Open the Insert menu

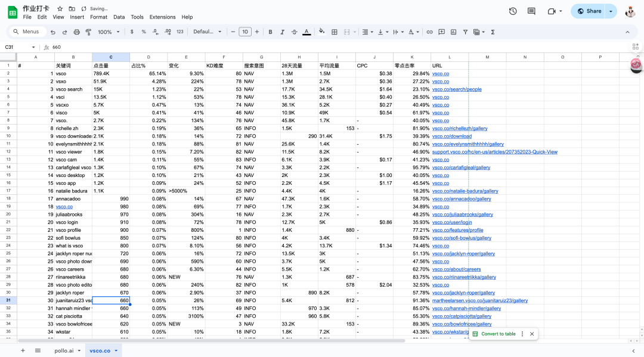point(77,17)
